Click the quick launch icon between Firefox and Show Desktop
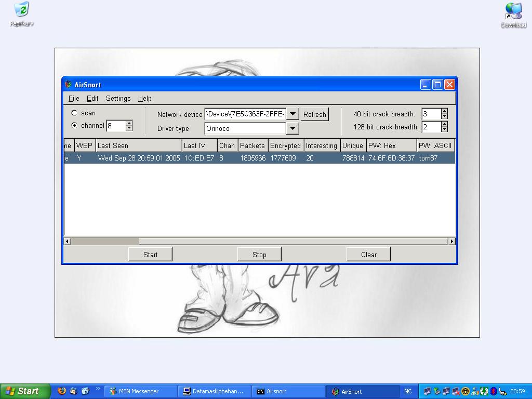The height and width of the screenshot is (399, 532). click(73, 391)
